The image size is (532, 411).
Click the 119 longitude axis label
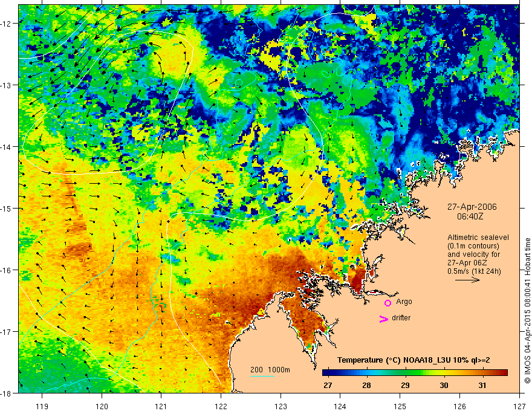click(x=42, y=406)
